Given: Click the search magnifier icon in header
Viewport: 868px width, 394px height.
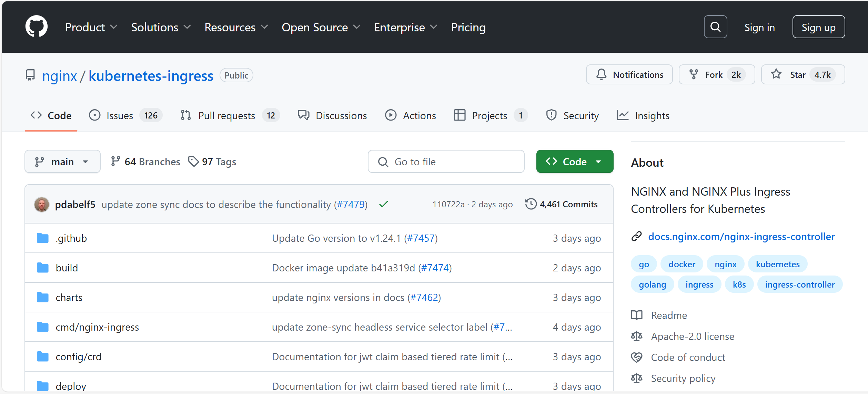Looking at the screenshot, I should point(715,27).
